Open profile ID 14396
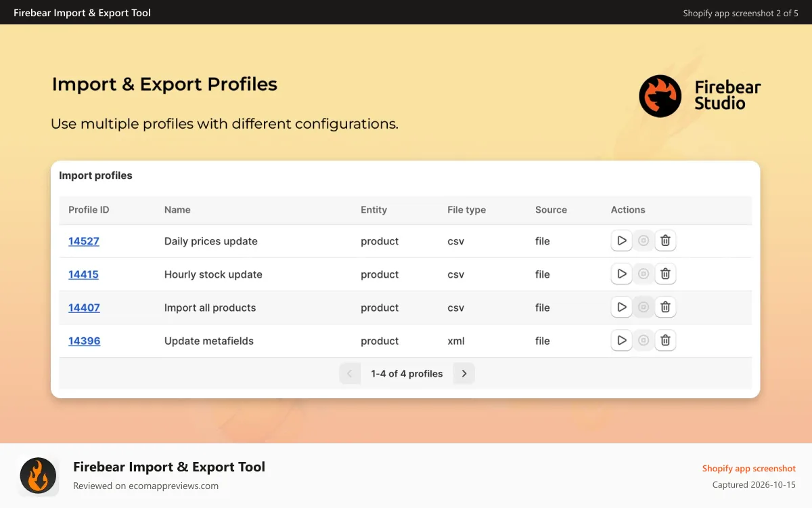This screenshot has height=508, width=812. pyautogui.click(x=84, y=341)
